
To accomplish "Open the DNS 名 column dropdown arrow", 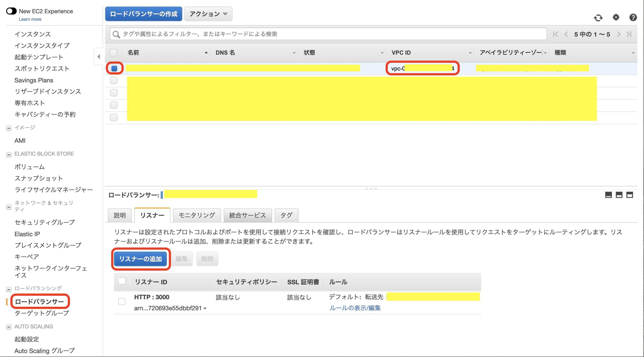I will click(294, 53).
